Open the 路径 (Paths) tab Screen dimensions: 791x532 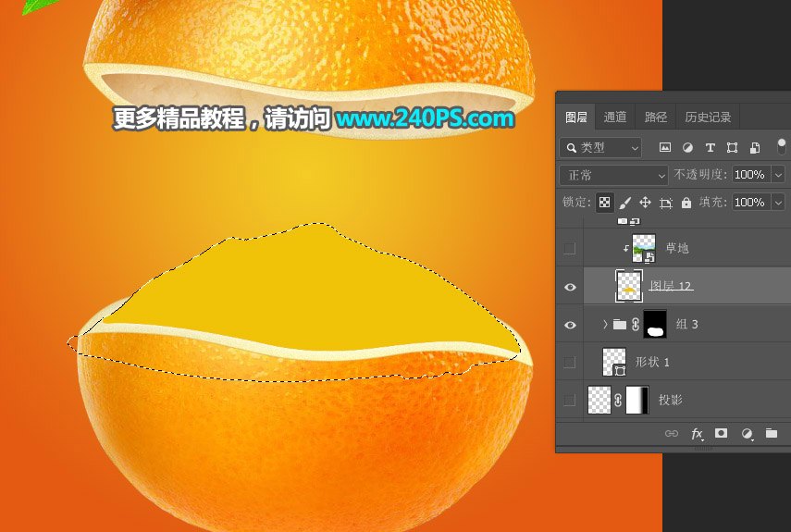[655, 118]
